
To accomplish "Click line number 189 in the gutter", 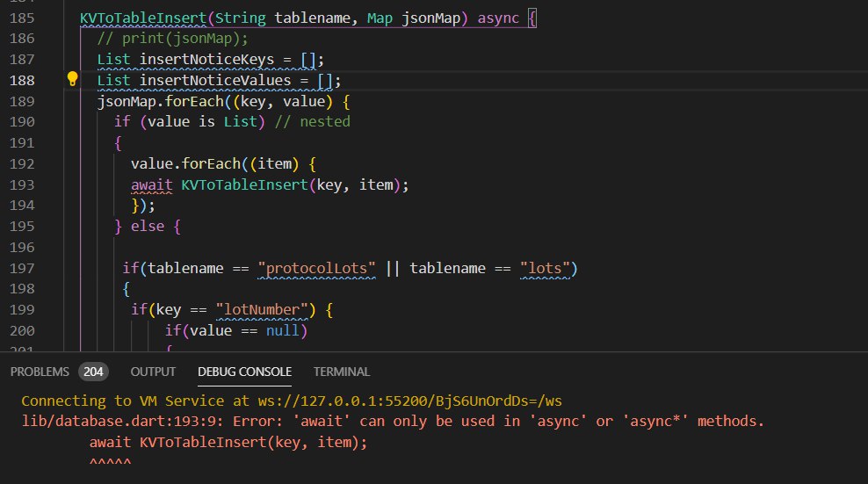I will (22, 101).
